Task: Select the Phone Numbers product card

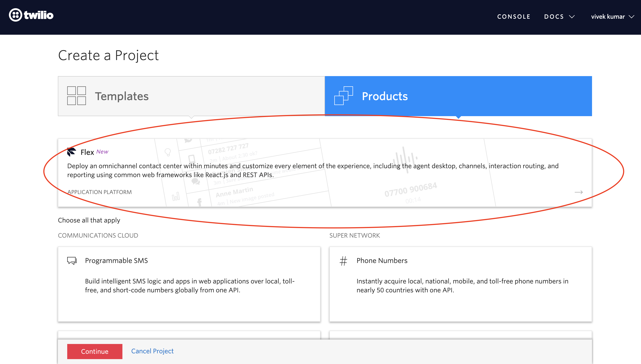Action: coord(460,284)
